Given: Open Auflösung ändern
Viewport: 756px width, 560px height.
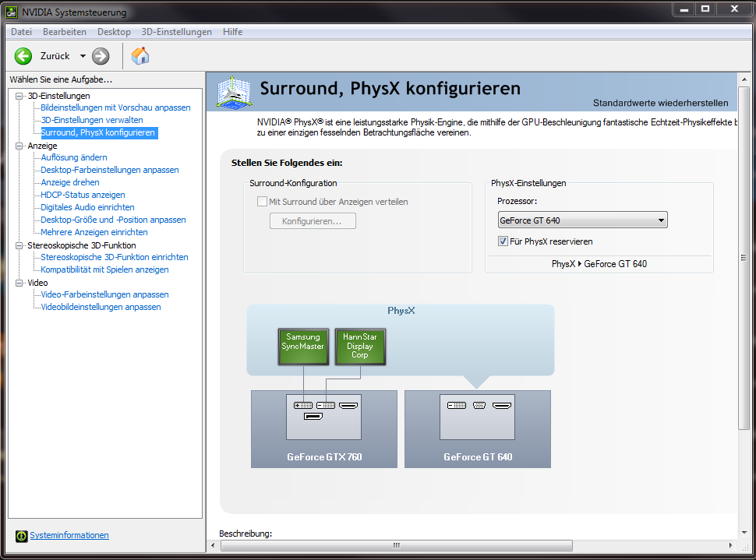Looking at the screenshot, I should (74, 157).
